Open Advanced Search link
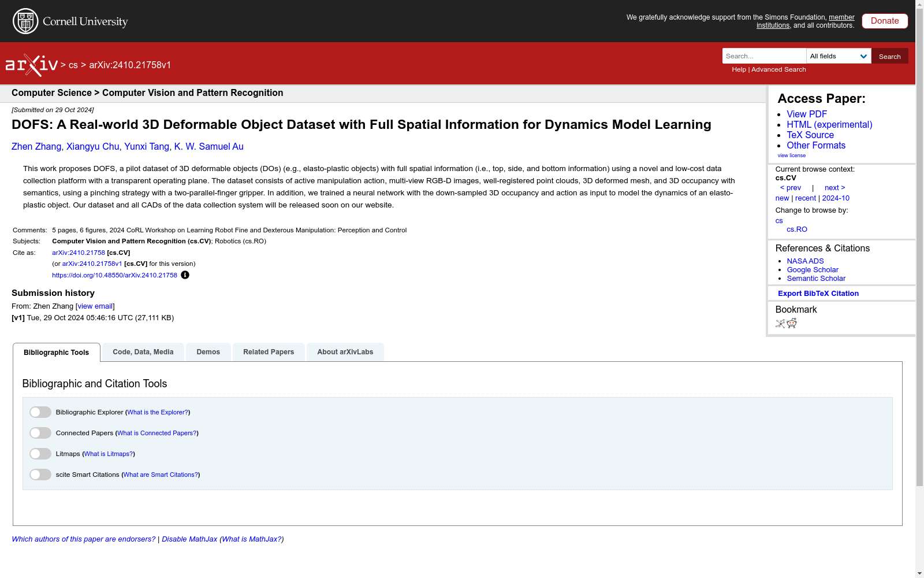This screenshot has height=578, width=924. click(x=778, y=69)
